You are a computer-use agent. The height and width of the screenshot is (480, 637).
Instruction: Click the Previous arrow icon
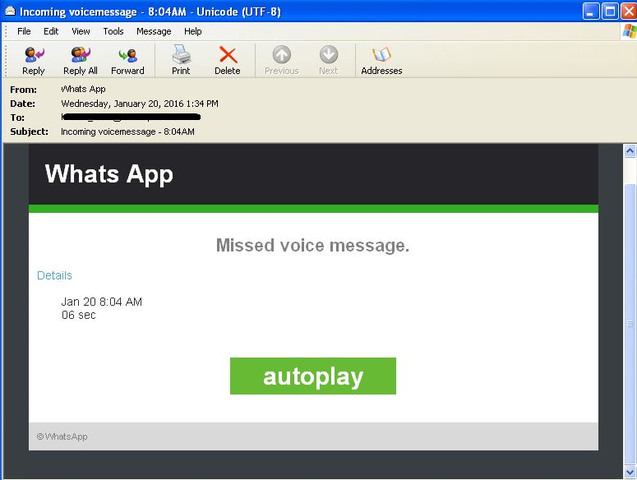coord(282,54)
